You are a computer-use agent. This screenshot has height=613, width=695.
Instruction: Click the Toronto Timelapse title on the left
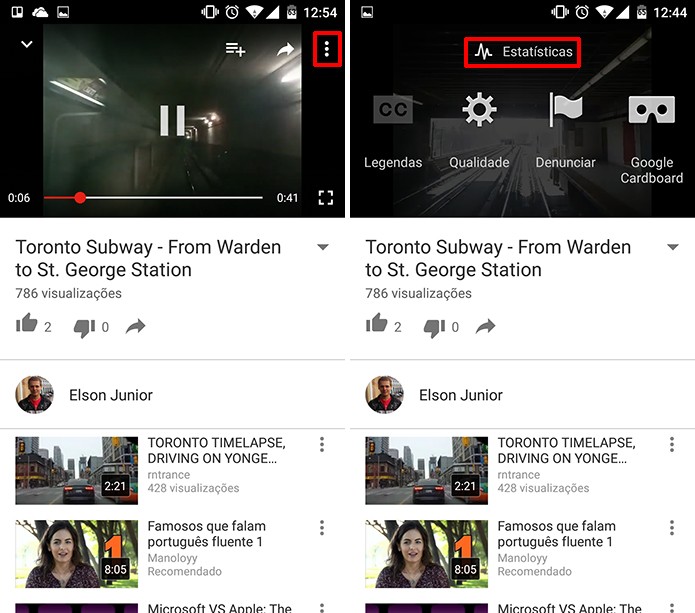(x=217, y=450)
